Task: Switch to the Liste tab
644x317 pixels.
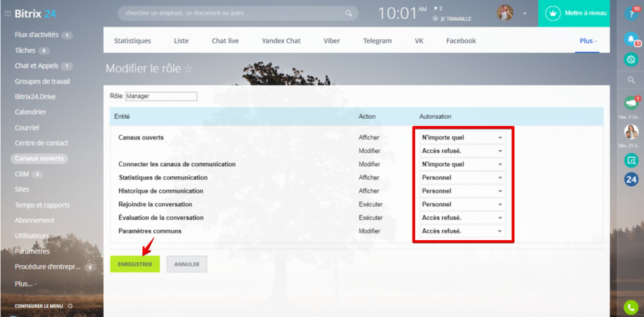Action: pos(181,41)
